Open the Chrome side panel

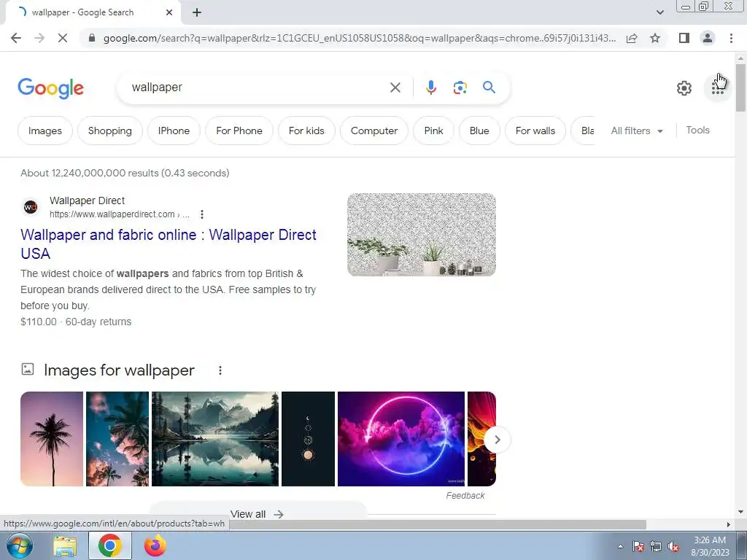point(684,38)
